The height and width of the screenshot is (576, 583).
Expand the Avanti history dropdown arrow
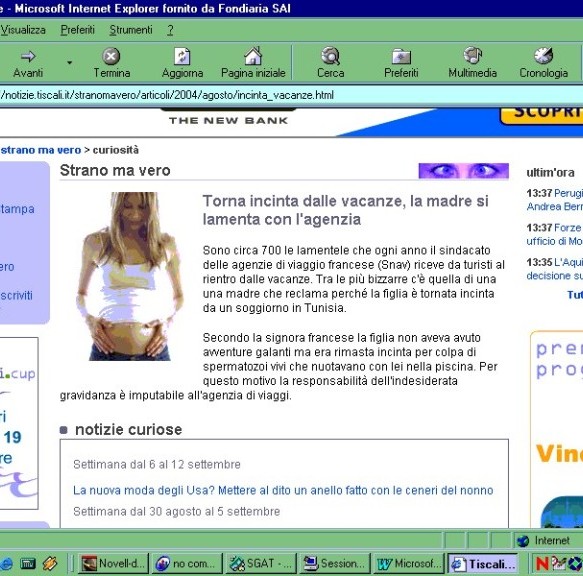[70, 62]
